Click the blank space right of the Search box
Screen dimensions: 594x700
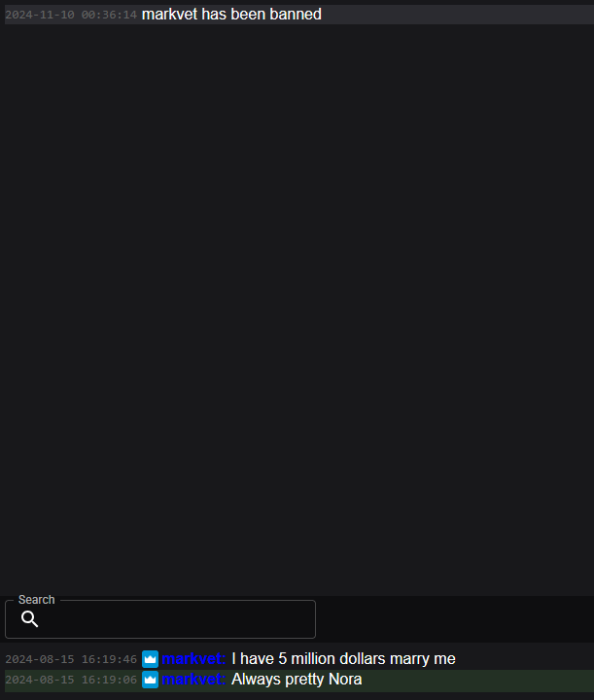[454, 619]
